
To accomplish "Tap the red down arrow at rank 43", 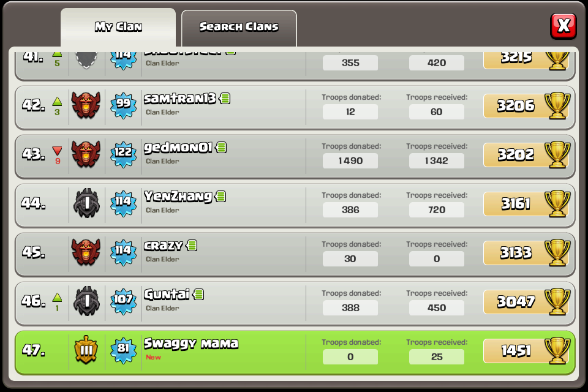I will tap(58, 151).
